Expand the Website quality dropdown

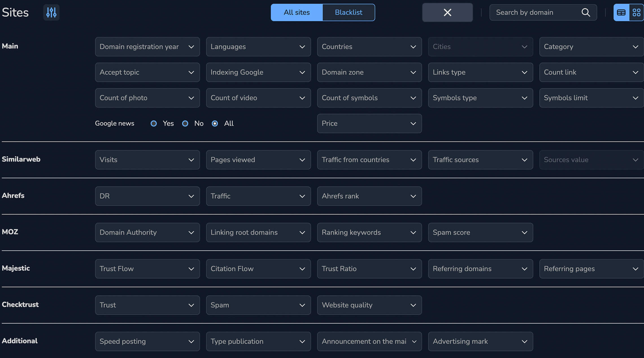point(369,305)
